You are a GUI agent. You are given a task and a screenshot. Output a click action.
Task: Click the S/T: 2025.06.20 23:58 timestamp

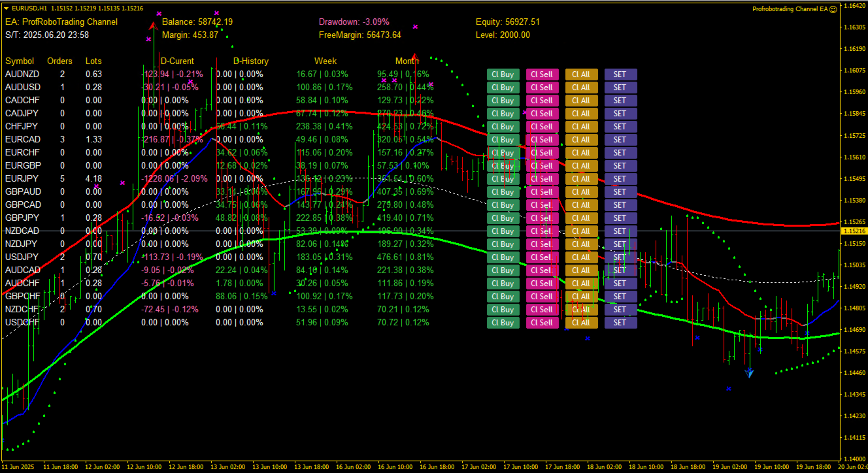click(48, 35)
